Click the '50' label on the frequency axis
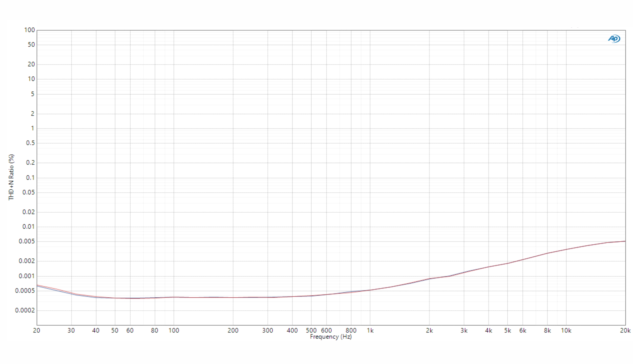The height and width of the screenshot is (364, 633). pyautogui.click(x=115, y=331)
